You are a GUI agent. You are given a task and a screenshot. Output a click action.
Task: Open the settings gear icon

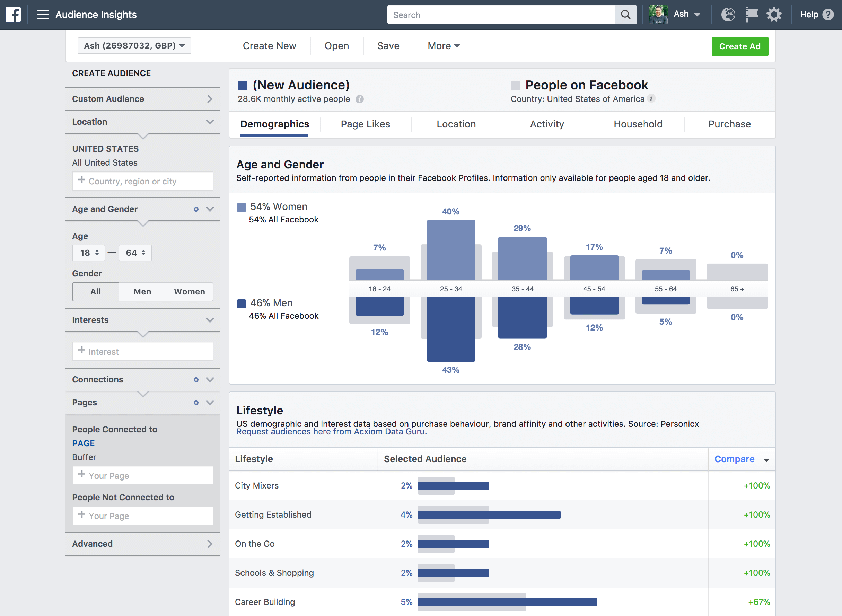pyautogui.click(x=773, y=15)
